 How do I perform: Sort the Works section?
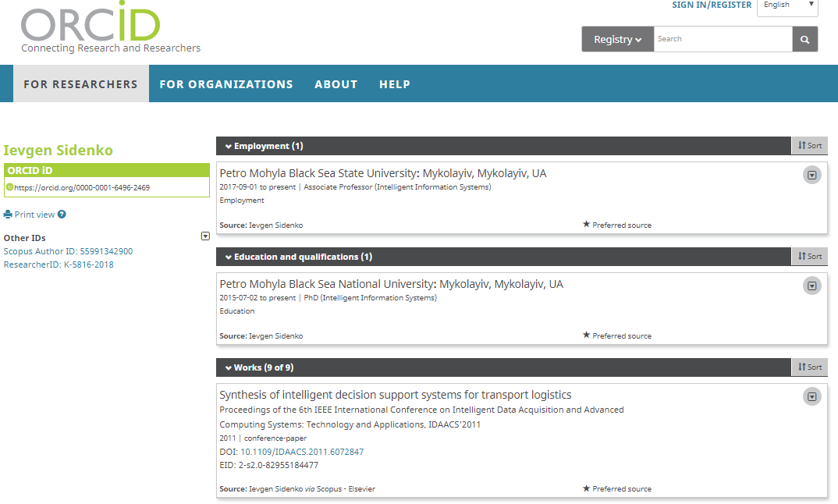(x=809, y=367)
